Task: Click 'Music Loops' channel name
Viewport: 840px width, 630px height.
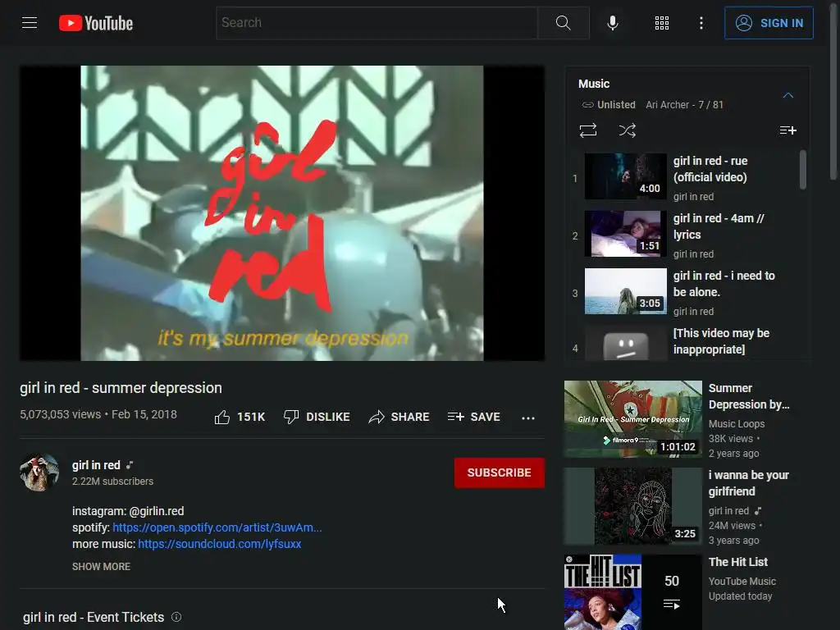Action: (x=737, y=424)
